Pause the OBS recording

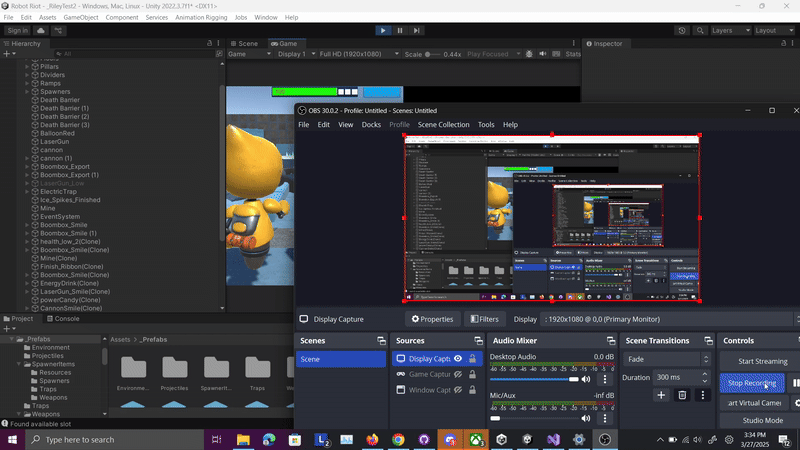click(795, 383)
